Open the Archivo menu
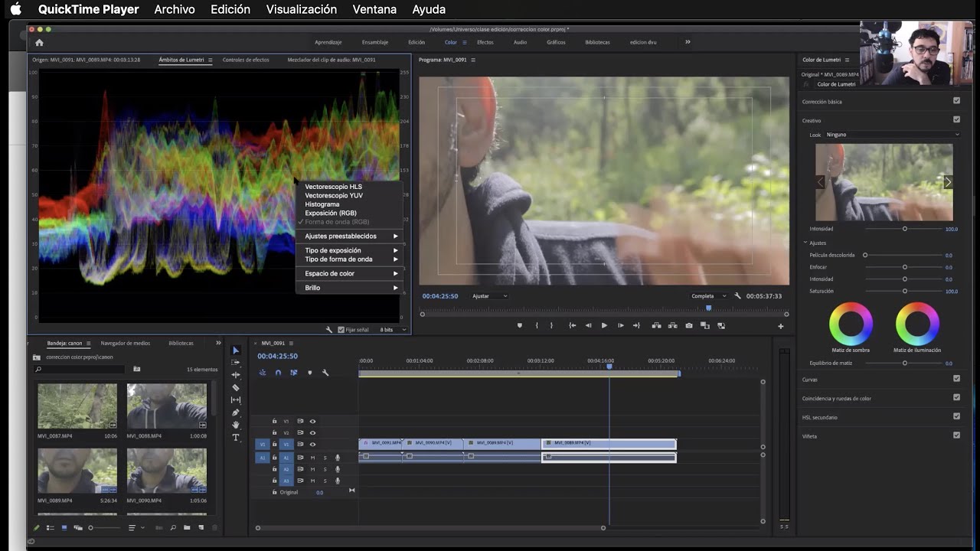Viewport: 980px width, 551px height. [175, 9]
